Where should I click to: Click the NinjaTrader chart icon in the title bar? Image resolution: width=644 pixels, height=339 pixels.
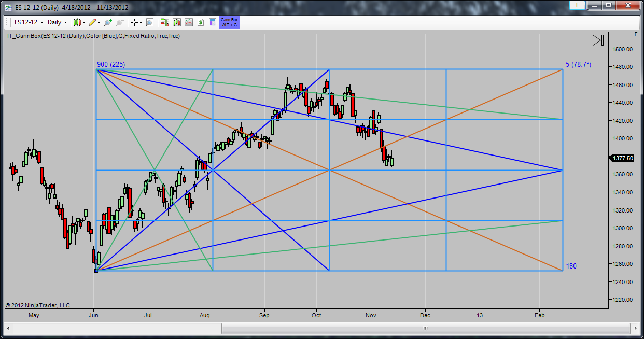pyautogui.click(x=8, y=8)
